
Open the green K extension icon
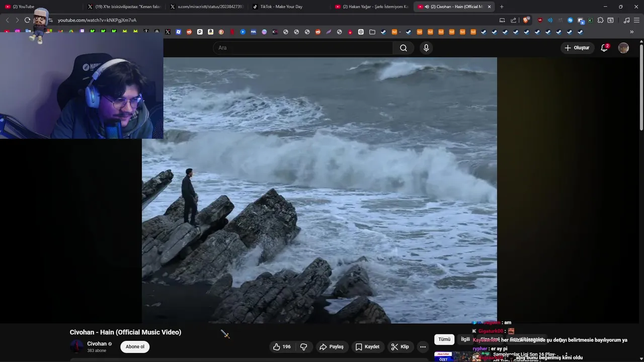[x=590, y=20]
